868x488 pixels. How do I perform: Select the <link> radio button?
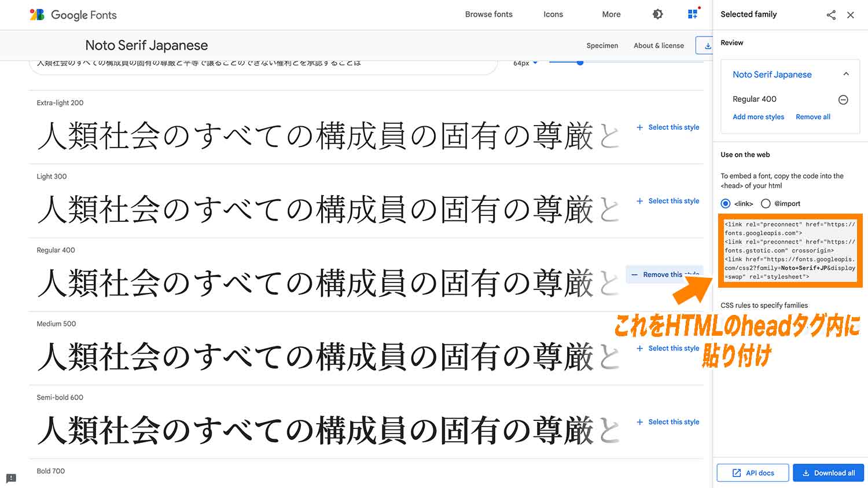tap(726, 203)
